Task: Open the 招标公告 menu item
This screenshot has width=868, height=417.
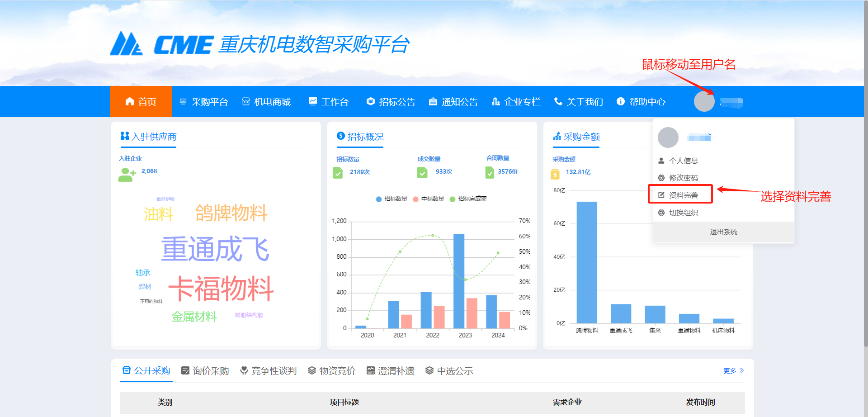Action: click(x=391, y=102)
